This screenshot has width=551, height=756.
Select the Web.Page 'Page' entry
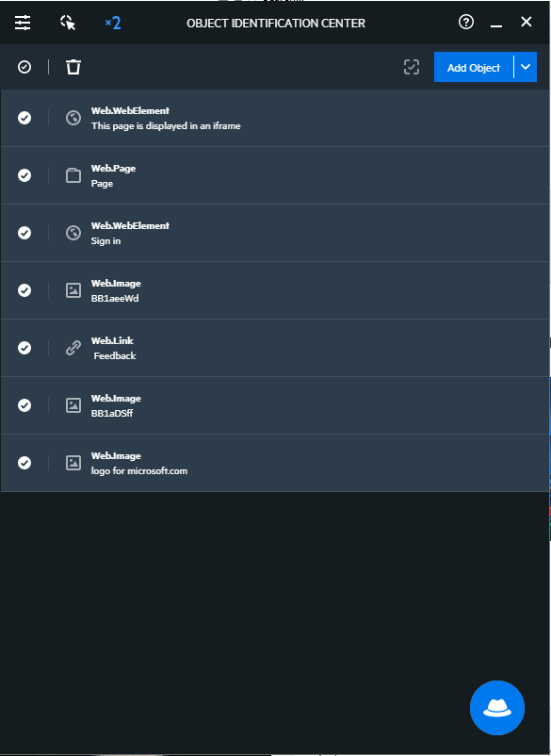[274, 175]
